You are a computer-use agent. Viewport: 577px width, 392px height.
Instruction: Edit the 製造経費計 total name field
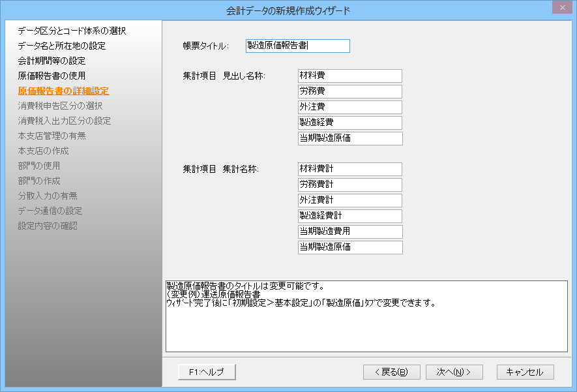pos(349,216)
